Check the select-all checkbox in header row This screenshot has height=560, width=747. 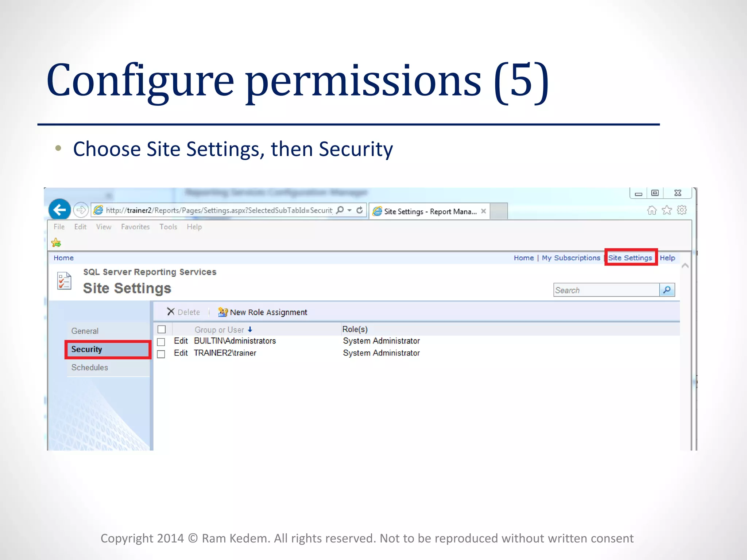[x=162, y=330]
